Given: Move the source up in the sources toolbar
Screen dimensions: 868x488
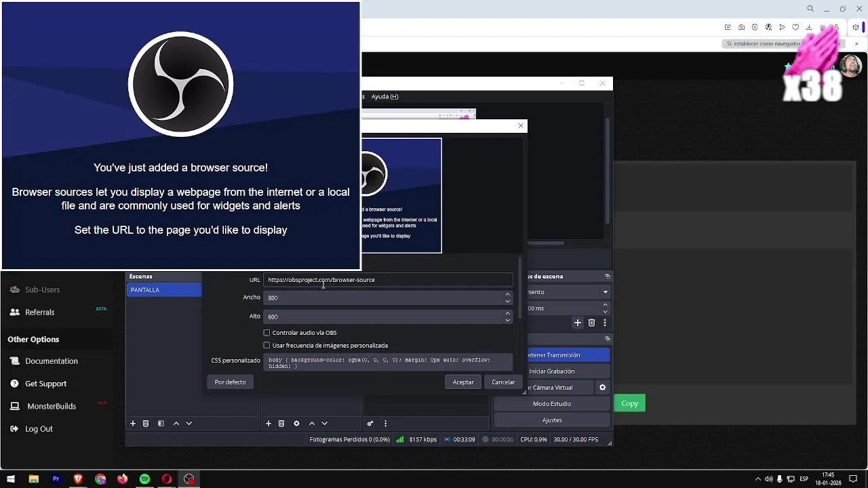Looking at the screenshot, I should pos(312,424).
